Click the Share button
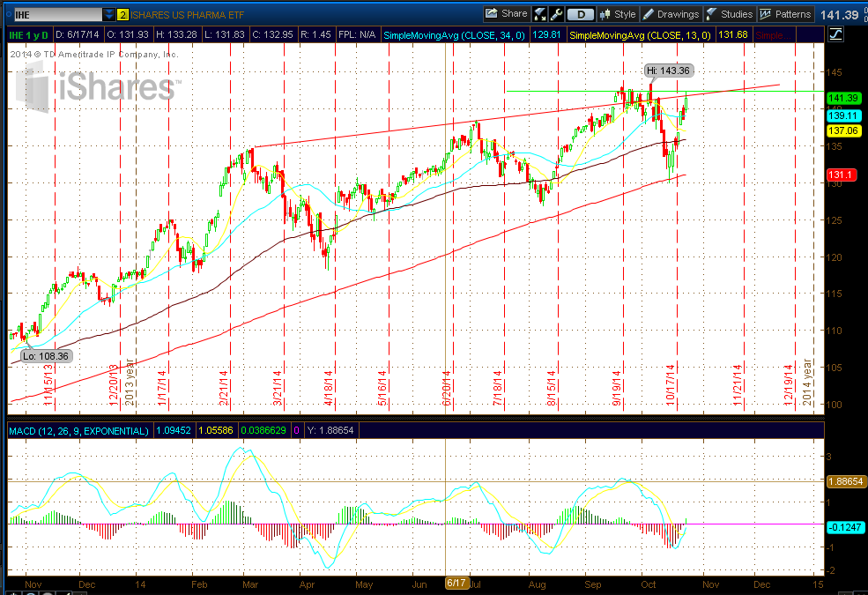Image resolution: width=868 pixels, height=595 pixels. pos(507,14)
